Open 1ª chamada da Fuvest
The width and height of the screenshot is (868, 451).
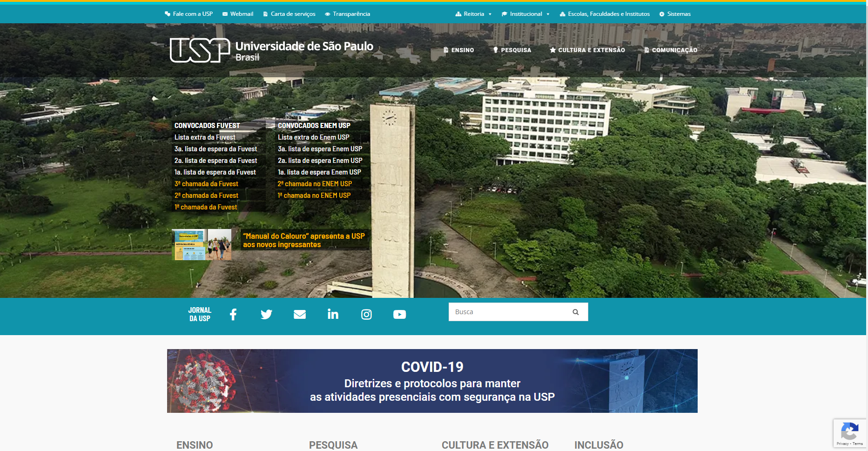[206, 207]
